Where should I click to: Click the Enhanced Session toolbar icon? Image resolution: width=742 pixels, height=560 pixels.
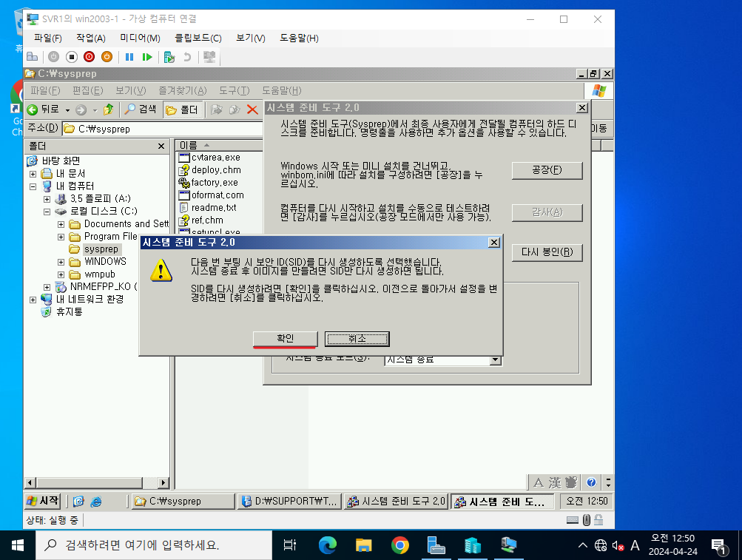pos(209,57)
